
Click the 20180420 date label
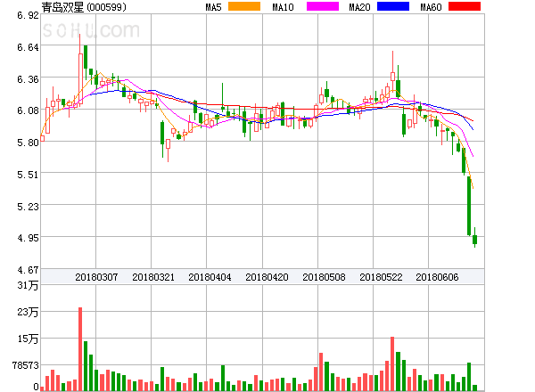click(x=267, y=277)
